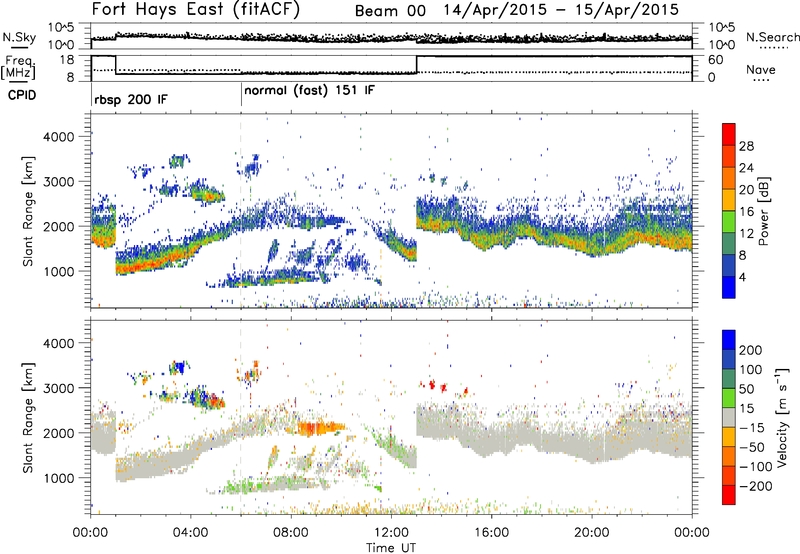
Task: Select the "1000" tick of the power panel
Action: [58, 271]
